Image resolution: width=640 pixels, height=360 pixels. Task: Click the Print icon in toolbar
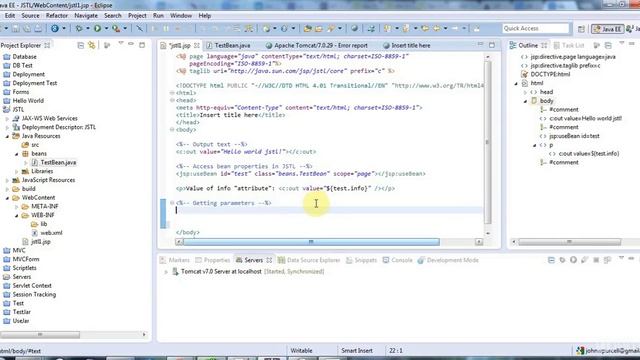pos(38,29)
